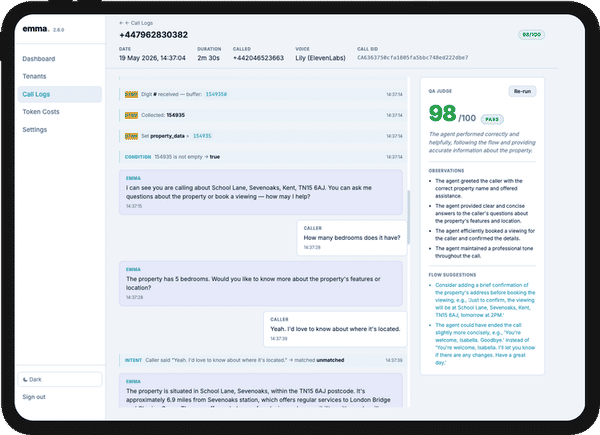Click caller message 'How many bedrooms does it have?'

coord(352,238)
